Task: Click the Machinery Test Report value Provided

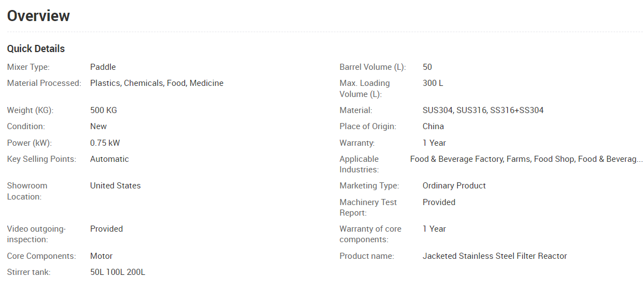Action: coord(439,202)
